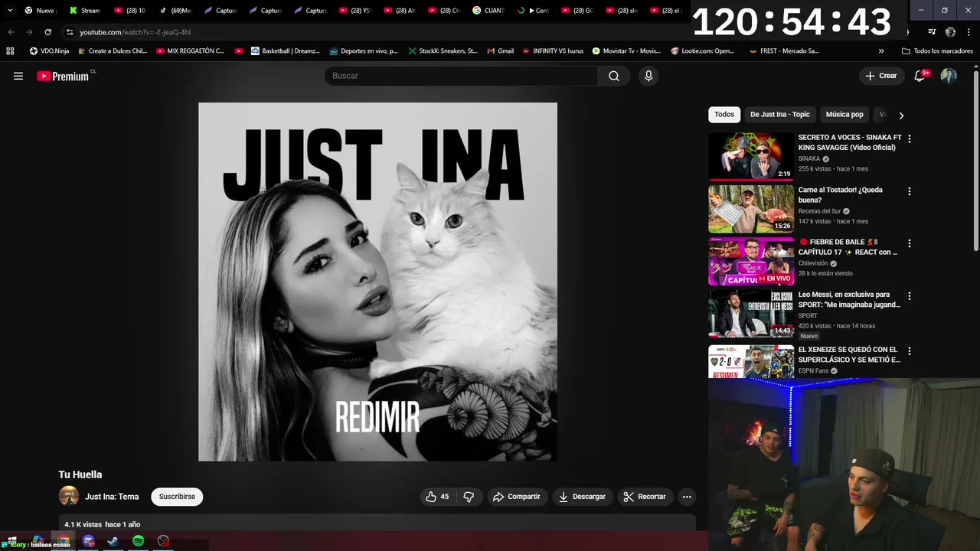Subscribe with the Suscribirse button
The image size is (980, 551).
coord(177,497)
